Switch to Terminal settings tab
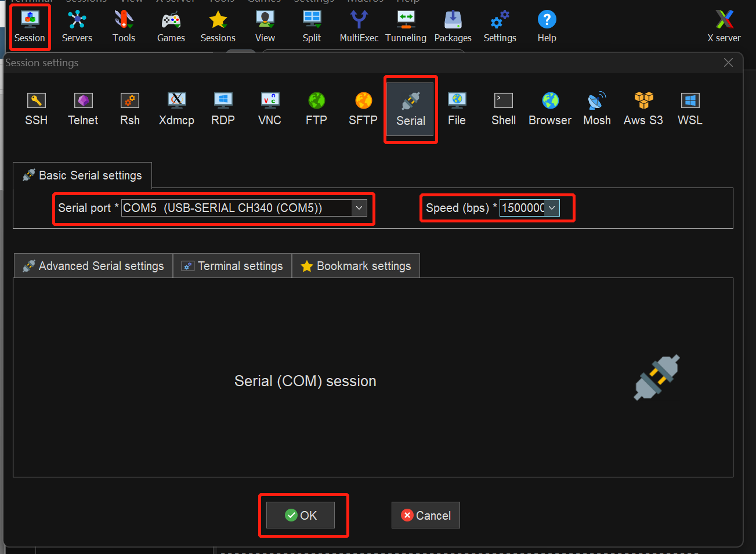The image size is (756, 554). tap(232, 266)
